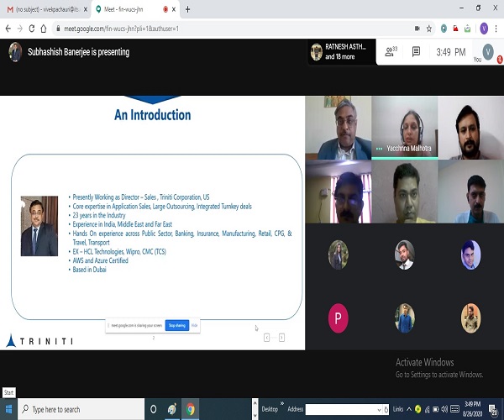
Task: Open Chrome from the taskbar
Action: tap(191, 409)
